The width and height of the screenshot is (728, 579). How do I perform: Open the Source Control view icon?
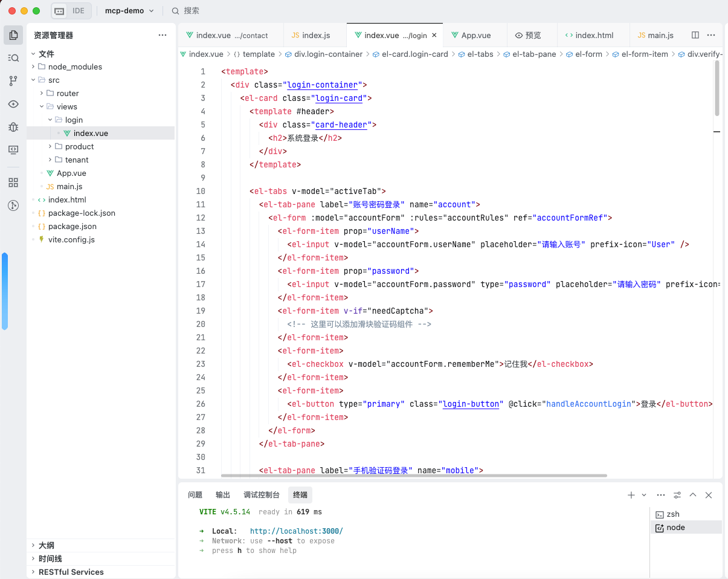[13, 81]
